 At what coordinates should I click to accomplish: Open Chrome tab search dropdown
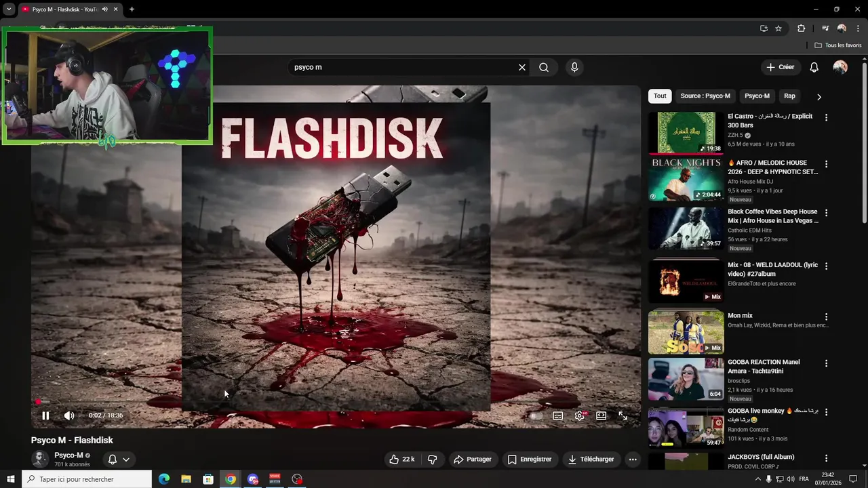(9, 9)
